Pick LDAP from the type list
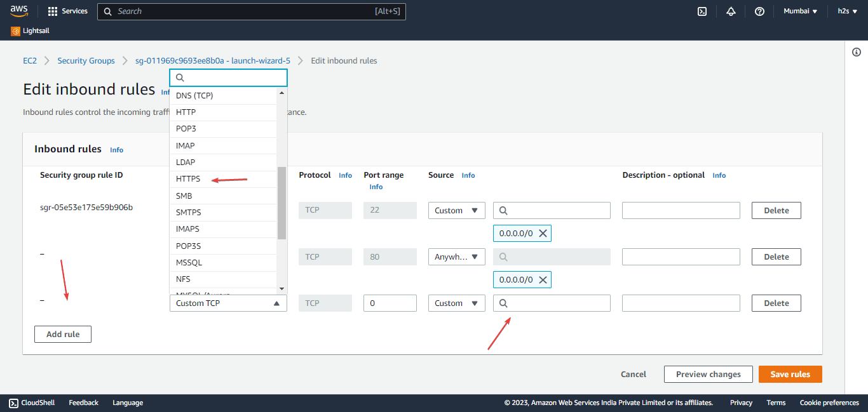868x412 pixels. pos(223,163)
